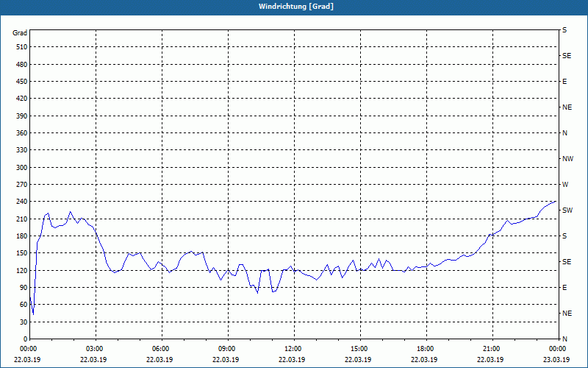Select the E compass label beside 450
588x368 pixels.
click(x=564, y=82)
